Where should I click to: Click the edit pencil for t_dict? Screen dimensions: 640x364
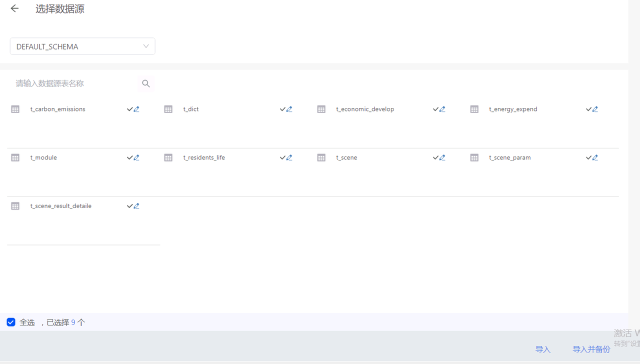coord(289,109)
